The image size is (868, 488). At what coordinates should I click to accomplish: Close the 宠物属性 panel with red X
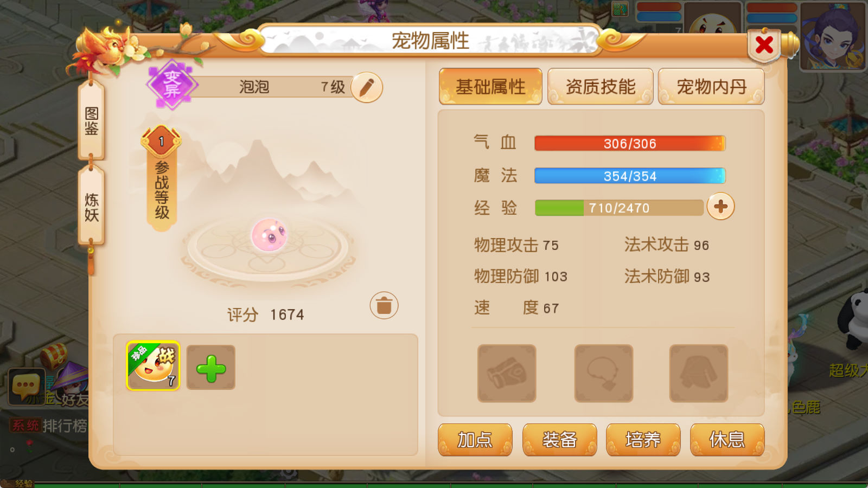click(764, 45)
